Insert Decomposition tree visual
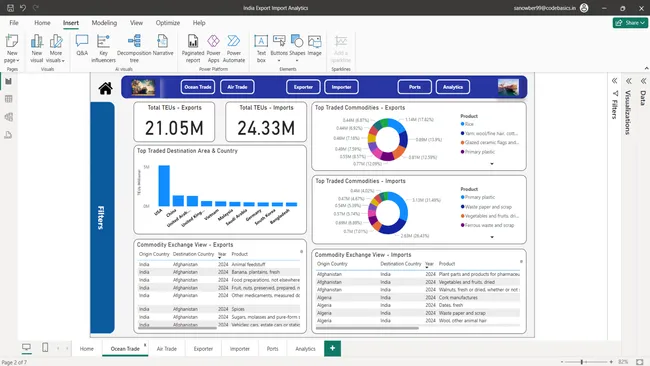Viewport: 650px width, 366px height. point(134,48)
